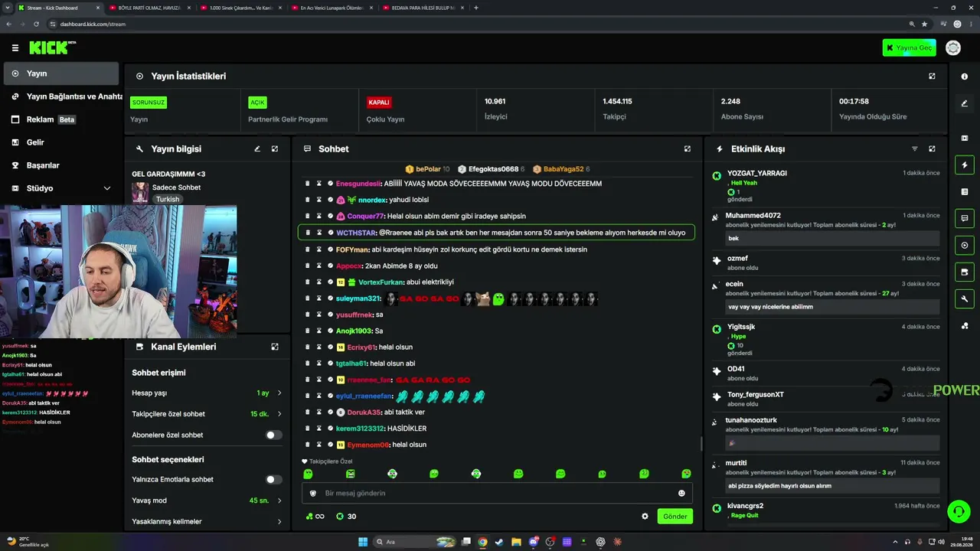
Task: Reload the page with browser refresh button
Action: click(36, 24)
